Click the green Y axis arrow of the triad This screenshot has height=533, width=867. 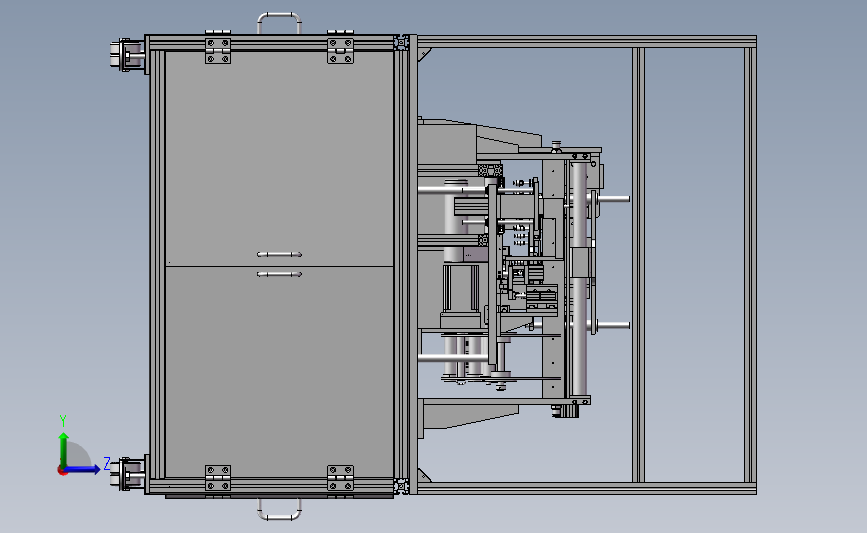click(x=64, y=450)
